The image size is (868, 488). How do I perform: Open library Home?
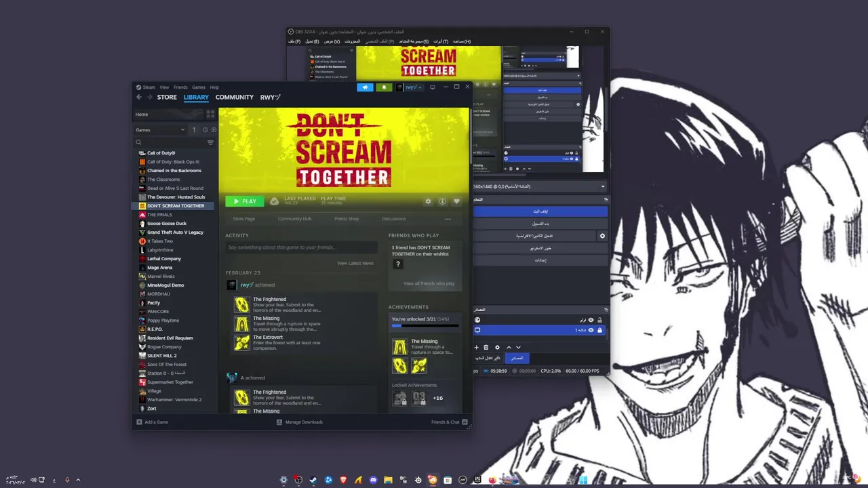click(x=167, y=115)
